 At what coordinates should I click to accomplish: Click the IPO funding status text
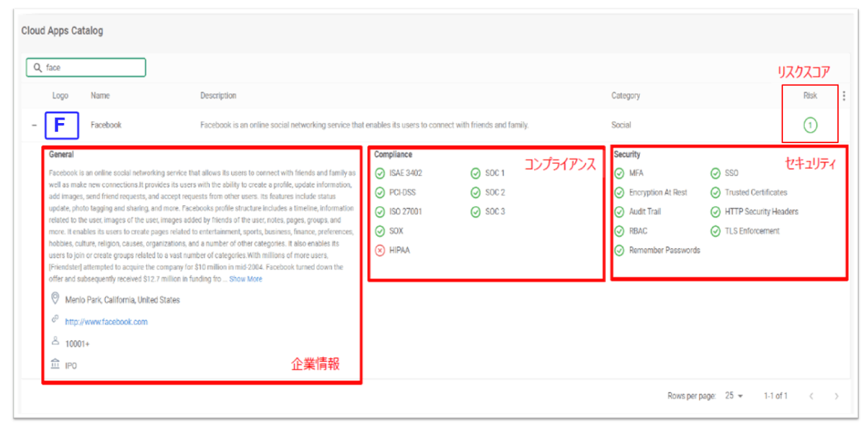pyautogui.click(x=71, y=366)
